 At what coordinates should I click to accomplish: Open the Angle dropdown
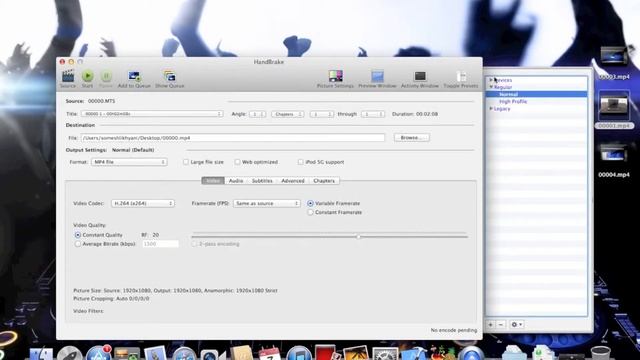coord(258,114)
